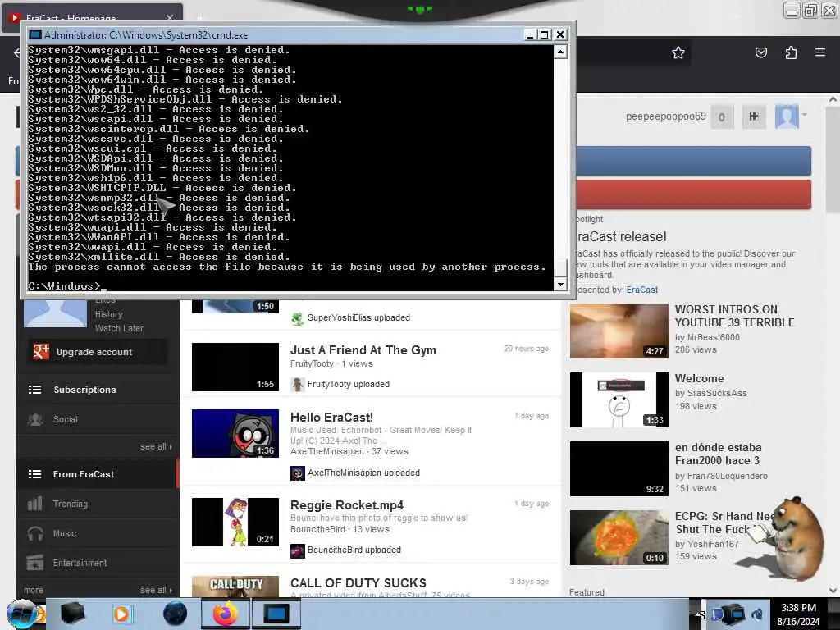Click the cmd window scrollbar thumb
The width and height of the screenshot is (840, 630).
click(x=560, y=268)
